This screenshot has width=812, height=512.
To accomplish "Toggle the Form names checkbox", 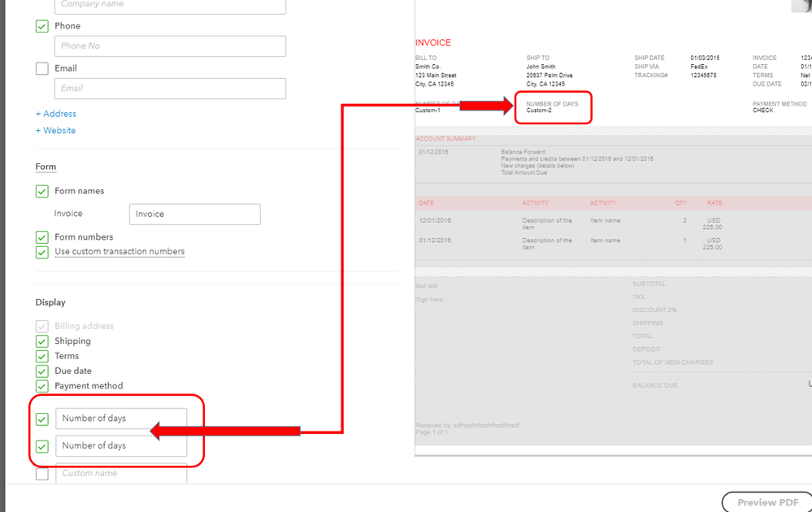I will point(41,191).
